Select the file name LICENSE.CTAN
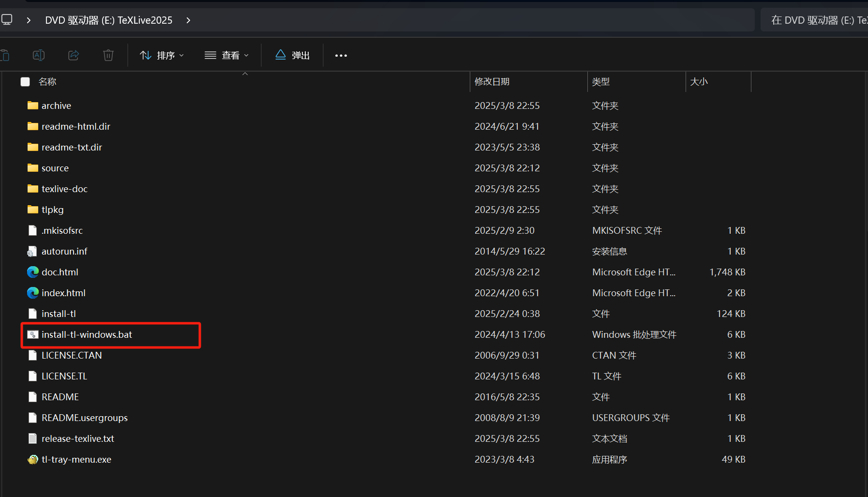This screenshot has width=868, height=497. point(72,355)
